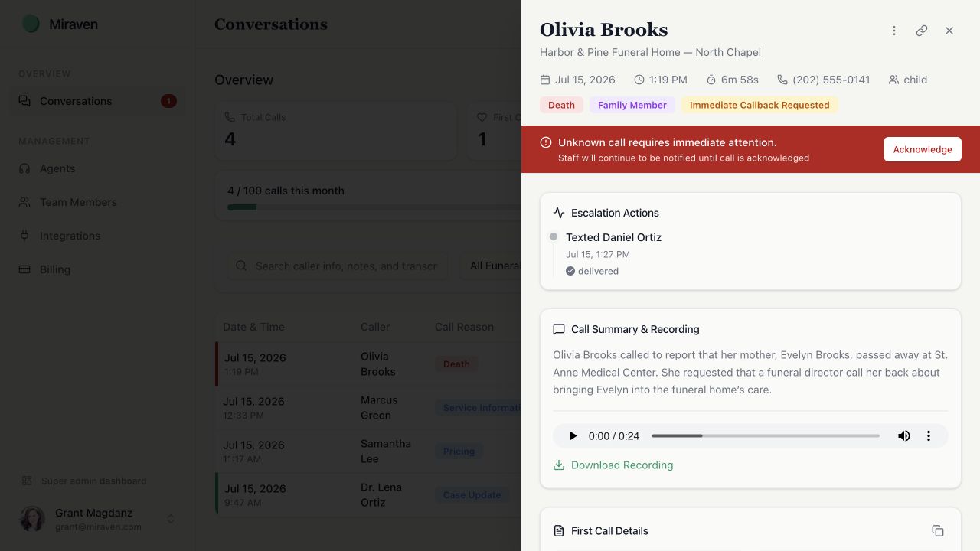
Task: Click the delivered status check icon
Action: pyautogui.click(x=570, y=271)
